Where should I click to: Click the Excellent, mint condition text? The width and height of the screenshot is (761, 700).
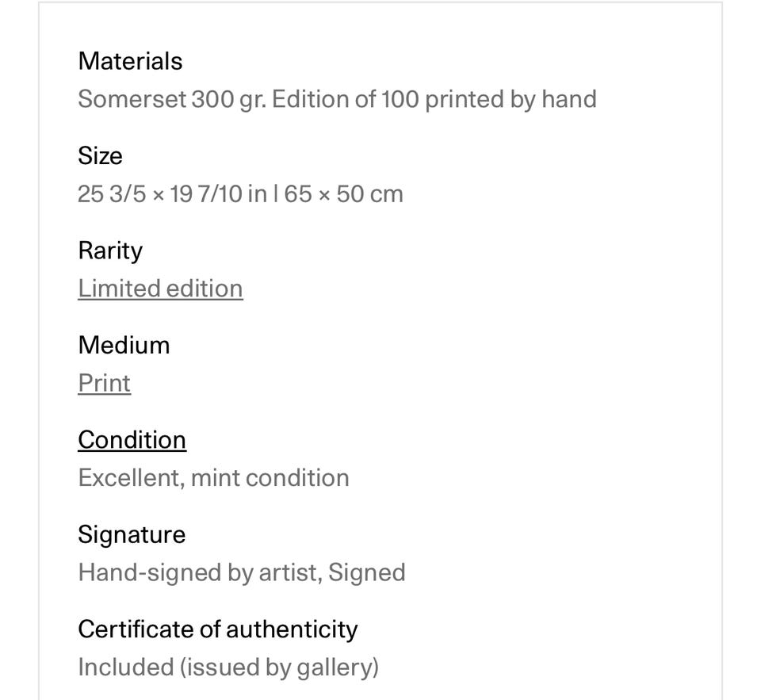(213, 478)
